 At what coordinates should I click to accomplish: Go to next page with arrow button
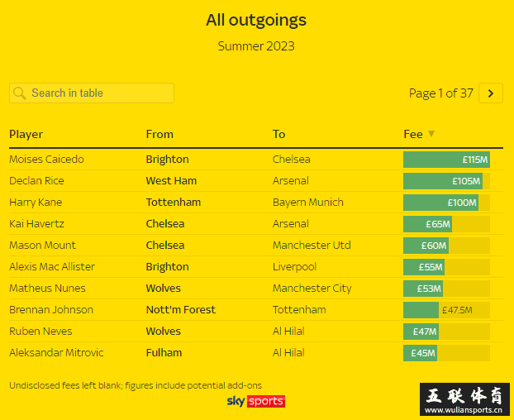pos(491,93)
